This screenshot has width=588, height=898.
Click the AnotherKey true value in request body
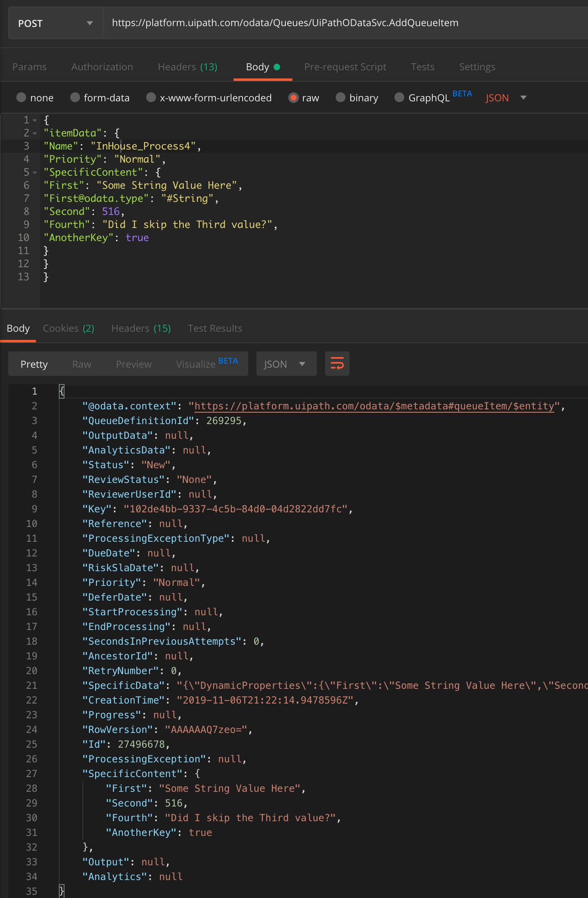(x=137, y=238)
